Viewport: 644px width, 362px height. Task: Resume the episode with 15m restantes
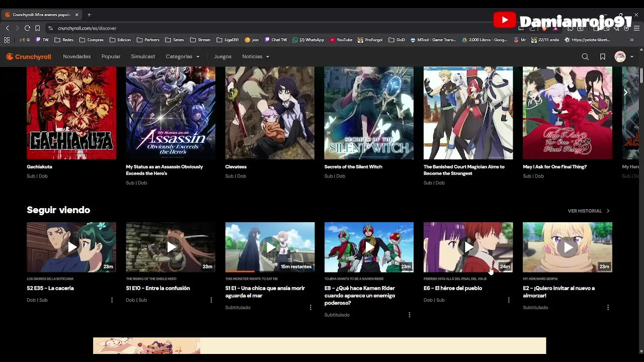coord(270,247)
